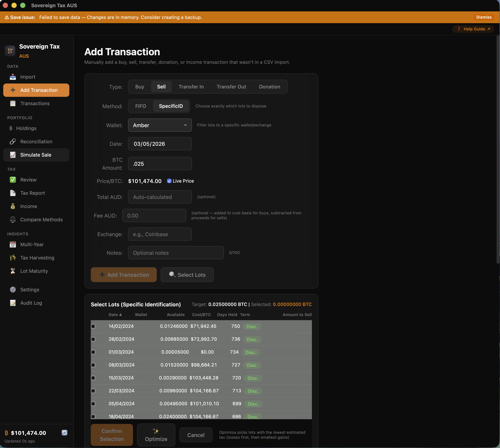Screen dimensions: 500x448
Task: Select the 08/03/2024 lot checkbox
Action: coord(93,365)
